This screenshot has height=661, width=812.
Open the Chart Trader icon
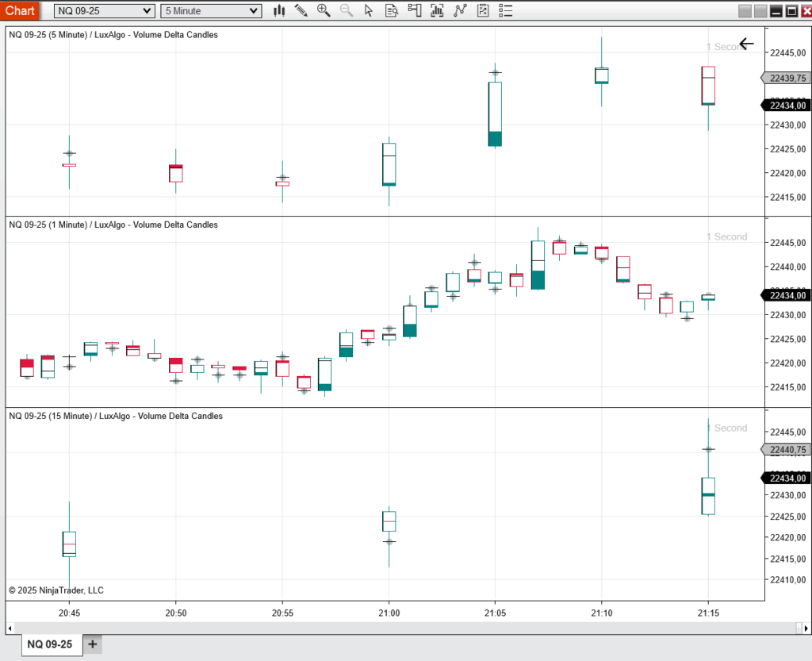coord(414,10)
